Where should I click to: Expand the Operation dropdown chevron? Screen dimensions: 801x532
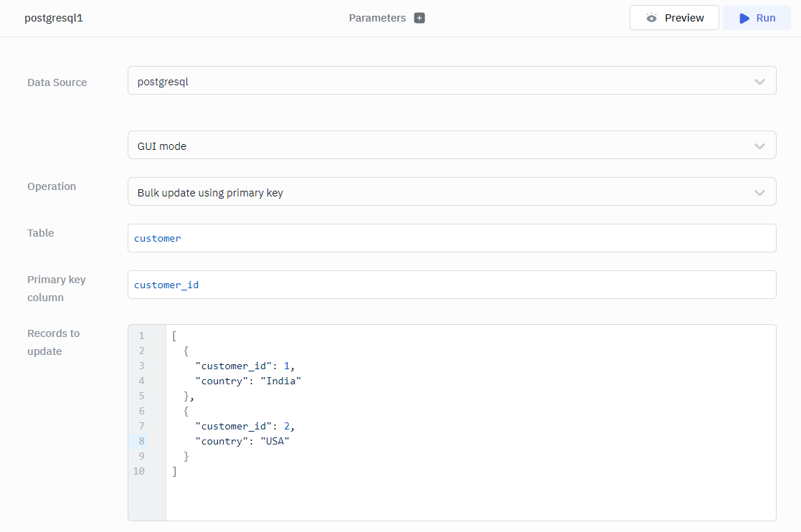coord(759,192)
